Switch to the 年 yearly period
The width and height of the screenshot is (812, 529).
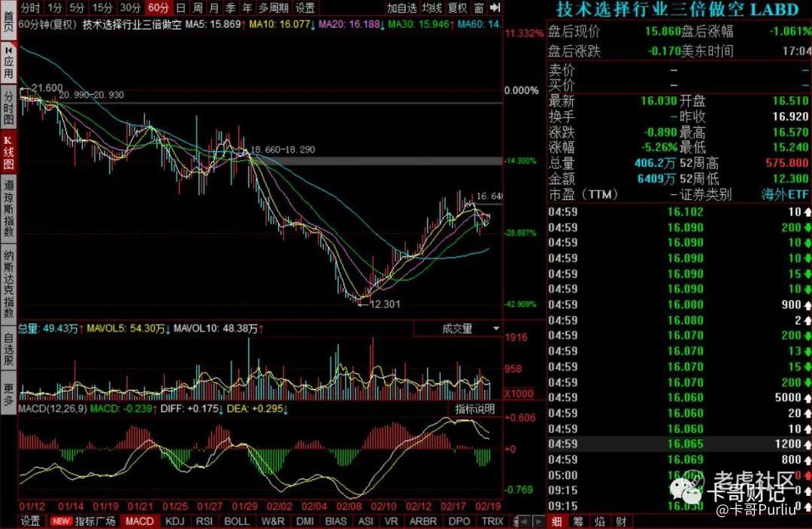247,8
